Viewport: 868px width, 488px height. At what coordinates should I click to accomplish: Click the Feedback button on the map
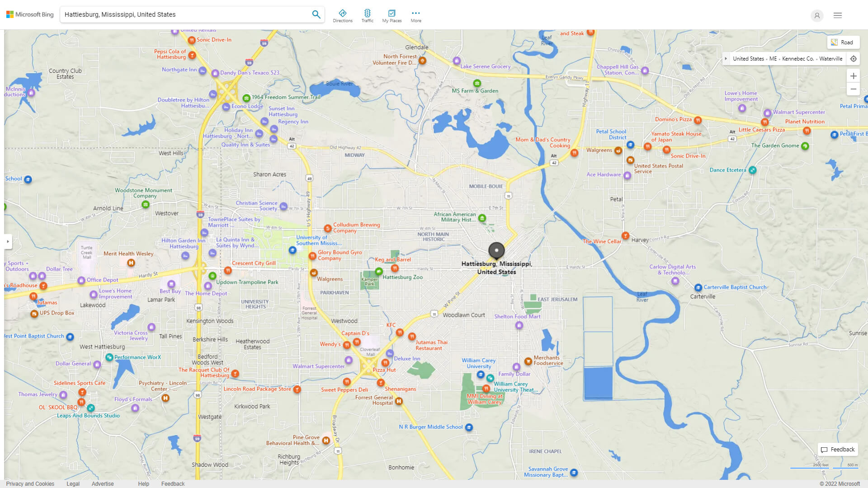(837, 449)
